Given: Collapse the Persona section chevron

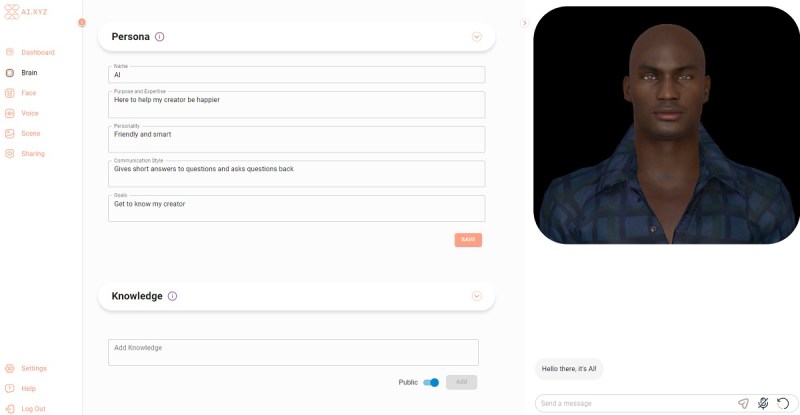Looking at the screenshot, I should coord(477,37).
